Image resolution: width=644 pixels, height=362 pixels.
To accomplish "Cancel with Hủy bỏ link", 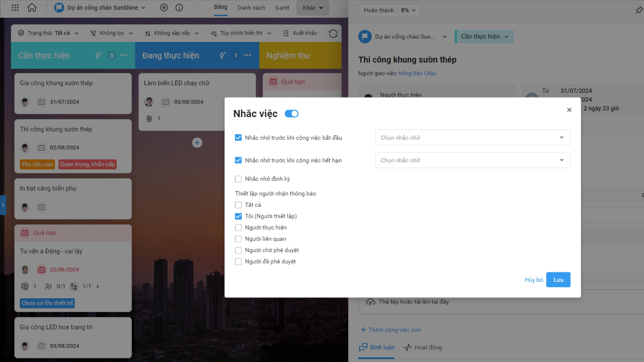I will tap(534, 280).
